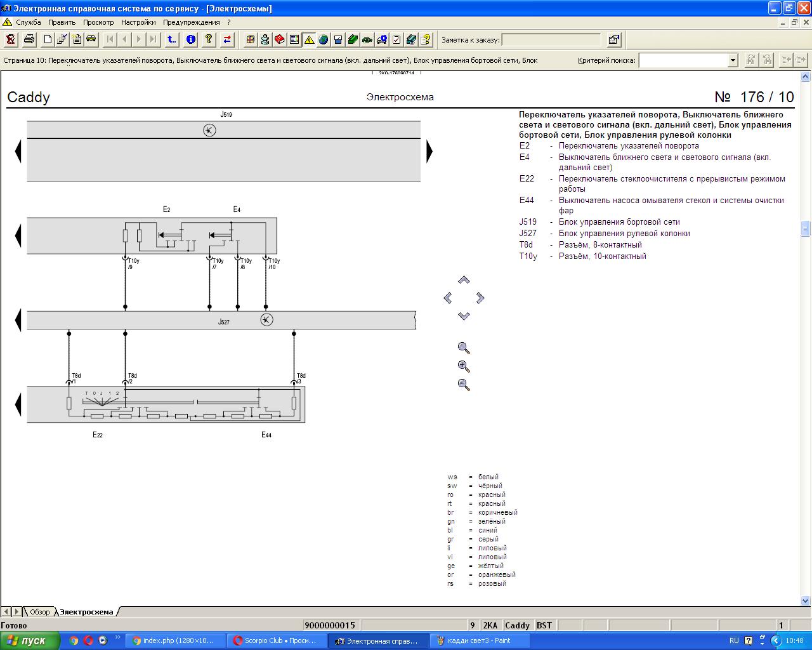Viewport: 812px width, 650px height.
Task: Click the green book toolbar icon
Action: [353, 39]
